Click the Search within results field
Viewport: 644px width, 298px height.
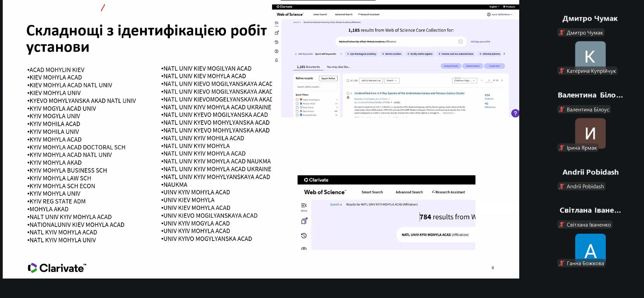pos(316,87)
